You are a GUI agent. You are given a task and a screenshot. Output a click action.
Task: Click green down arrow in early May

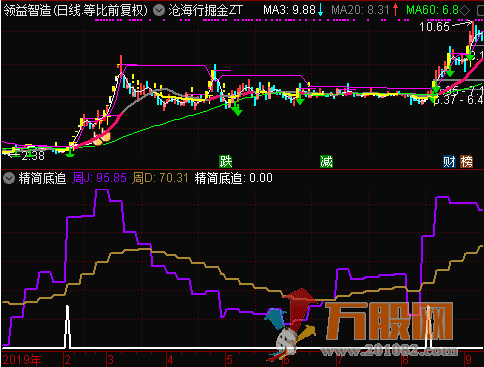[x=237, y=109]
